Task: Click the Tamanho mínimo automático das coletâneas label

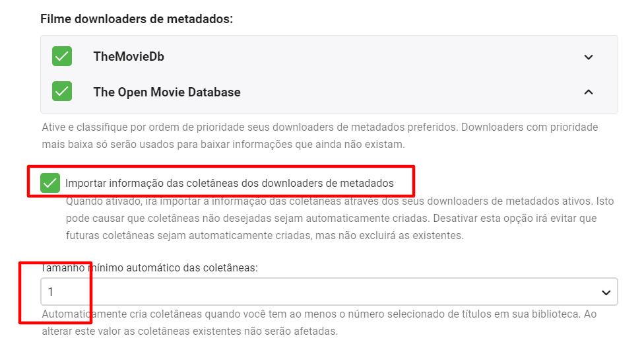Action: tap(149, 268)
